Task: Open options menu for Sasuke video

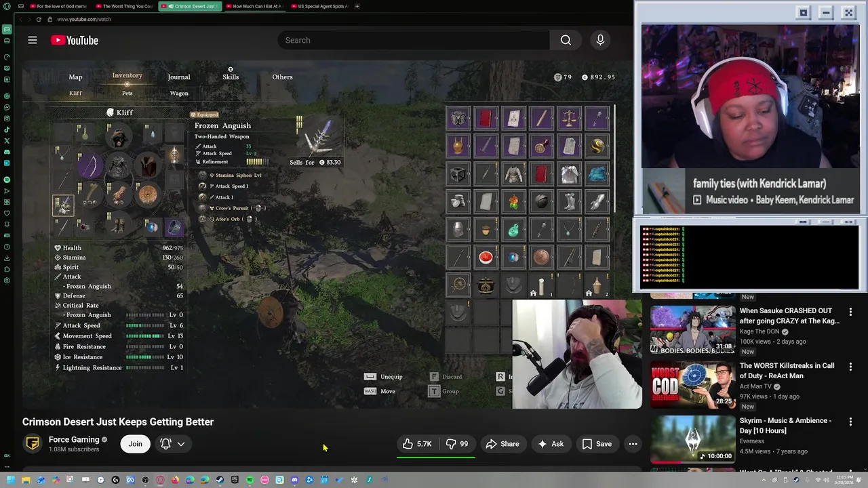Action: (850, 312)
